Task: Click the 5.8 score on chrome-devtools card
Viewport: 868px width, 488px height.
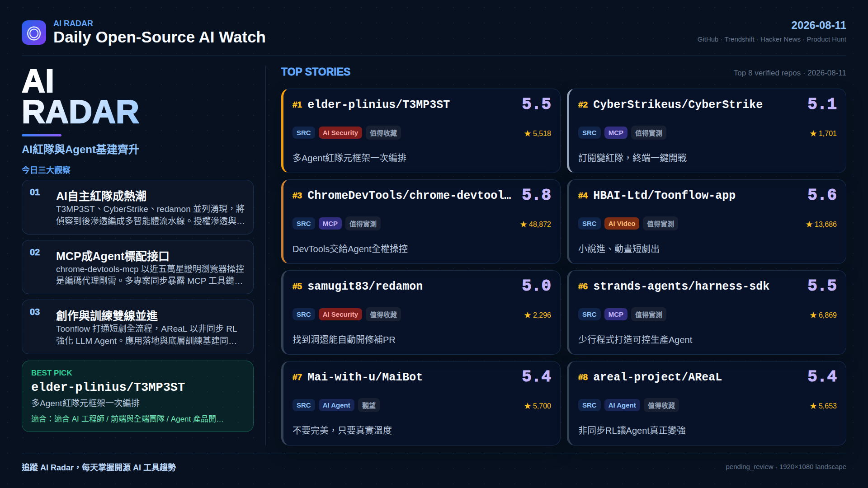Action: click(x=536, y=195)
